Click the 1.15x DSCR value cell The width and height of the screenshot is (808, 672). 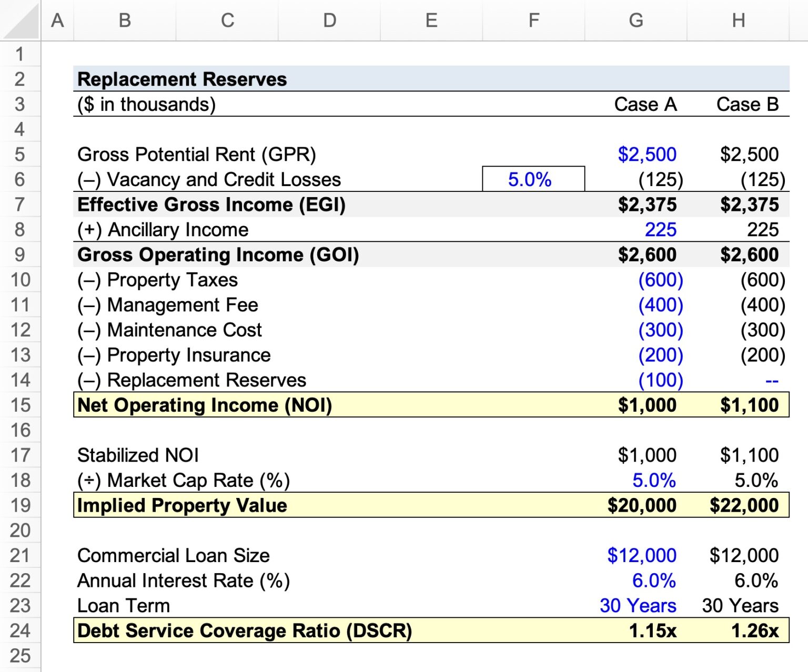tap(652, 630)
